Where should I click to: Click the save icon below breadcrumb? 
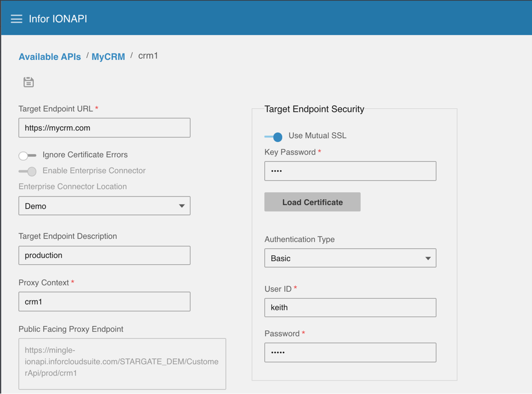coord(28,82)
